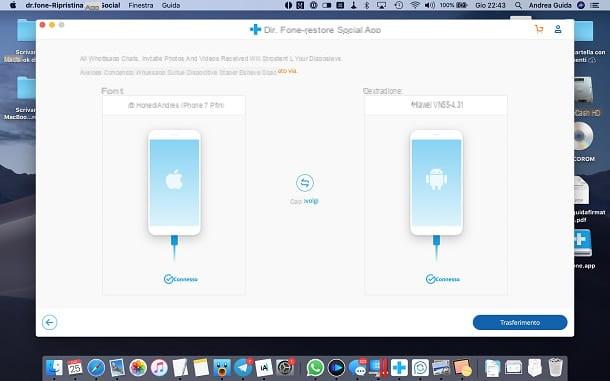Image resolution: width=610 pixels, height=381 pixels.
Task: Open AirPlay display menu
Action: coord(382,5)
